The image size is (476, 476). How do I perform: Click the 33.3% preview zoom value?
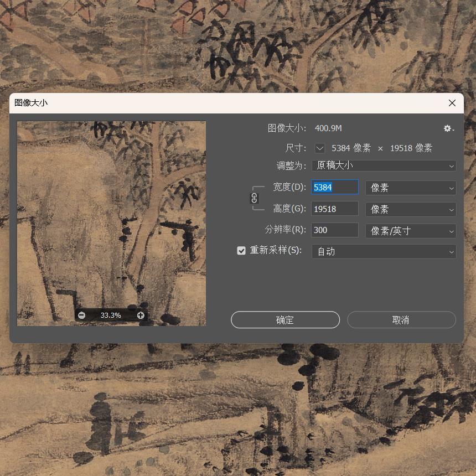pos(111,315)
